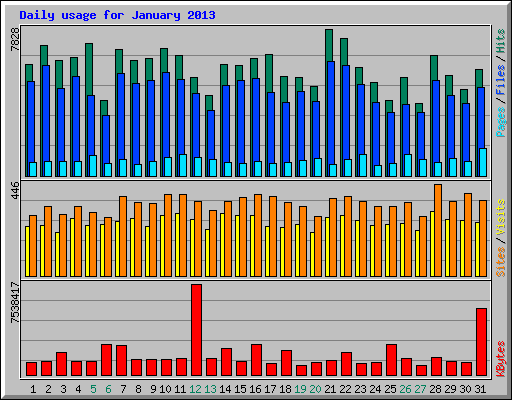Click day label 29 on the x-axis
The width and height of the screenshot is (512, 400).
coord(450,389)
